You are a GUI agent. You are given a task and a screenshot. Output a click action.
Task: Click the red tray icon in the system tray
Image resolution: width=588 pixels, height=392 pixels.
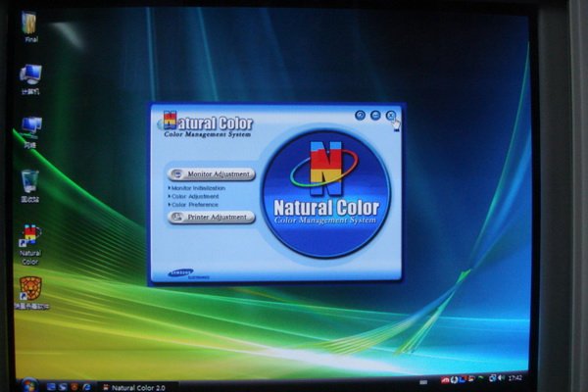(x=445, y=380)
